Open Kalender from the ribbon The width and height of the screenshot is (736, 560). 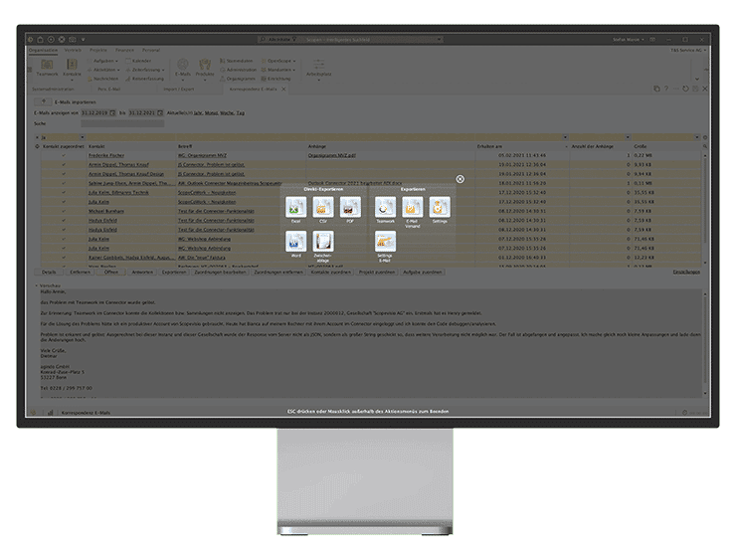pyautogui.click(x=138, y=61)
